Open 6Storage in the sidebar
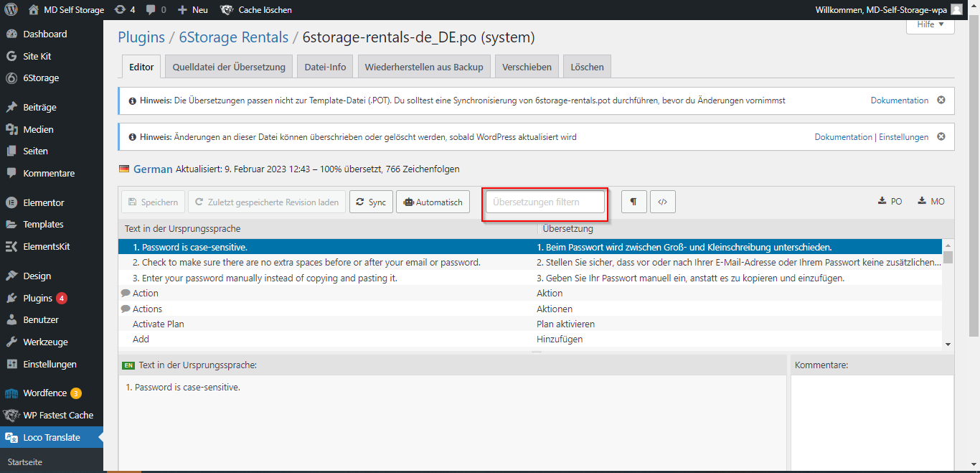Image resolution: width=980 pixels, height=473 pixels. pos(52,78)
